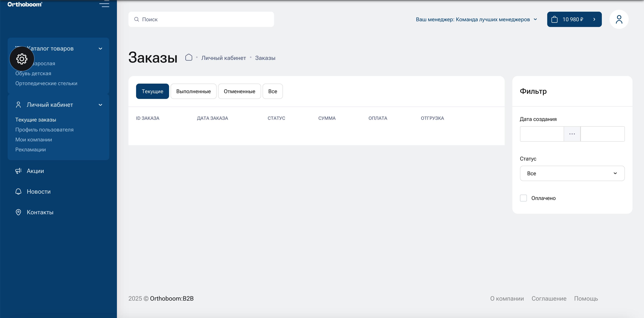Toggle the Оплачено checkbox
Viewport: 644px width, 318px height.
coord(523,198)
